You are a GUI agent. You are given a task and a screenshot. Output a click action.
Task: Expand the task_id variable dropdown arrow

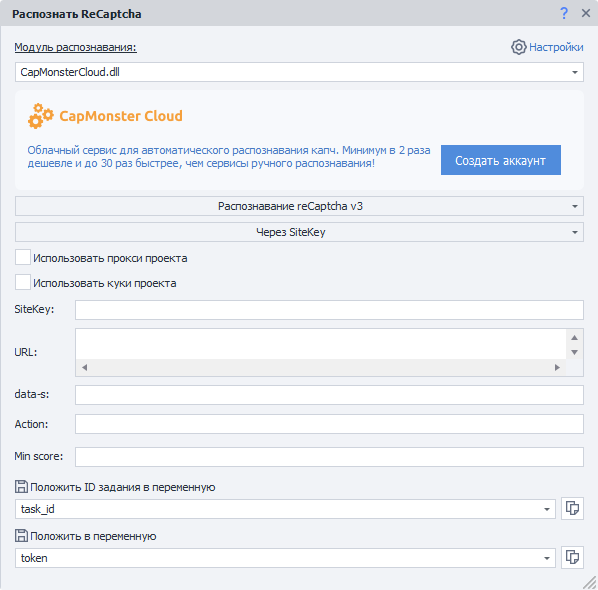click(547, 509)
